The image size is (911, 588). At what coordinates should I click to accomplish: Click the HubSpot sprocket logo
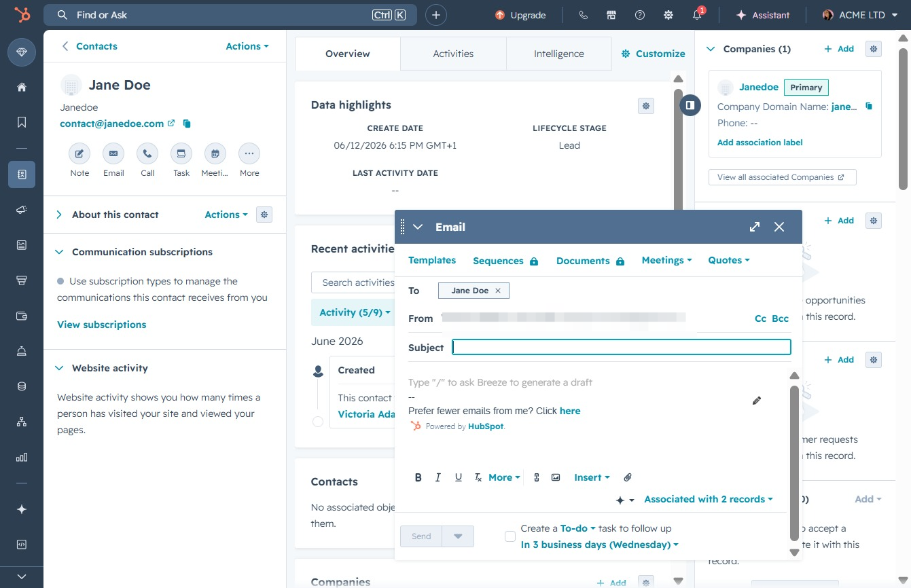tap(22, 15)
